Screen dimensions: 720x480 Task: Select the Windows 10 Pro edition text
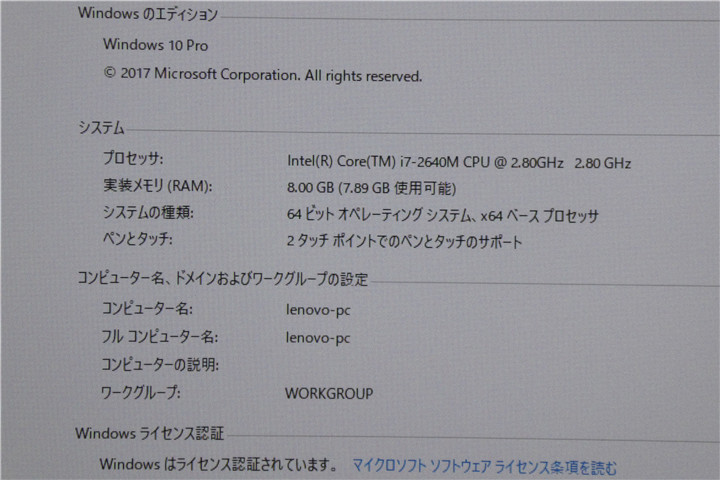(x=155, y=44)
